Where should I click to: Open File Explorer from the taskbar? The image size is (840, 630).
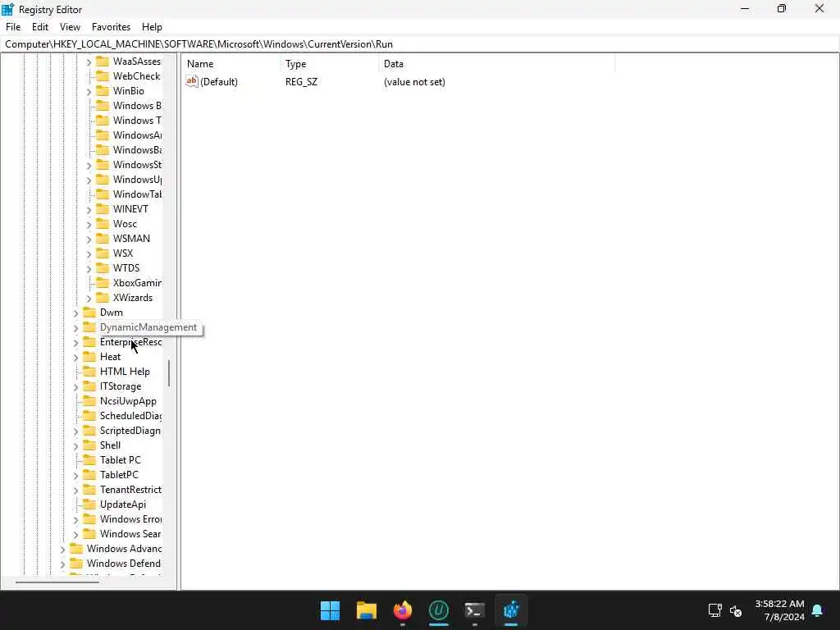tap(367, 610)
